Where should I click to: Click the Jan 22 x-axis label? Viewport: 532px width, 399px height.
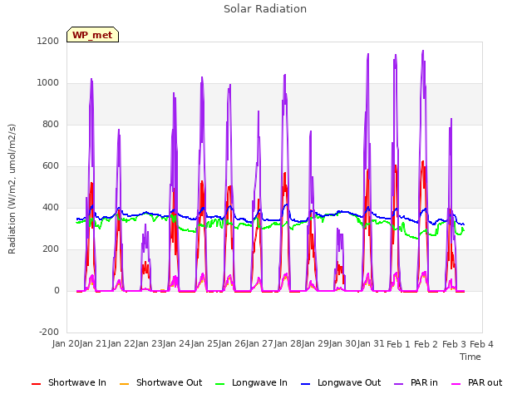tap(121, 343)
